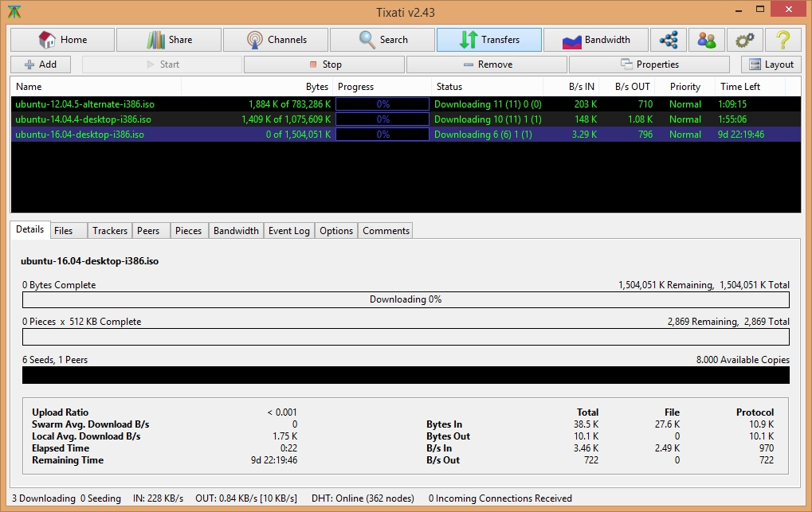Screen dimensions: 812x512
Task: Click bytes '1,884 K of 783,286 K' cell
Action: (x=289, y=104)
